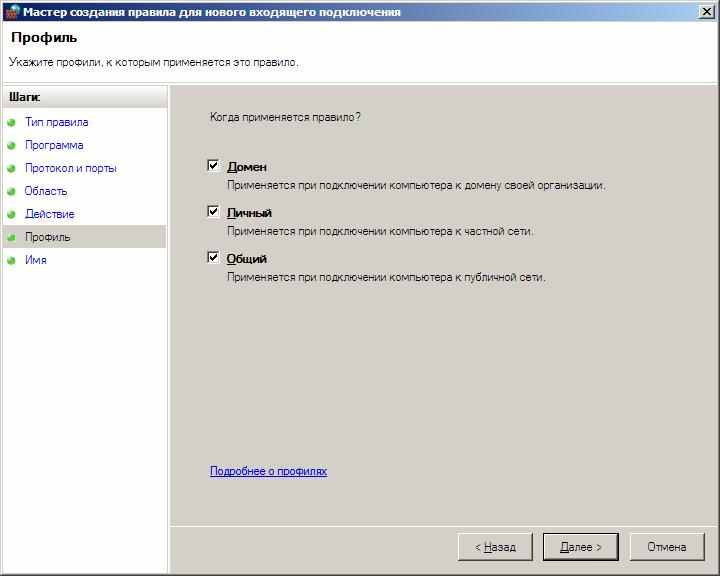Open the Подробнее о профилях link
The width and height of the screenshot is (720, 576).
269,471
